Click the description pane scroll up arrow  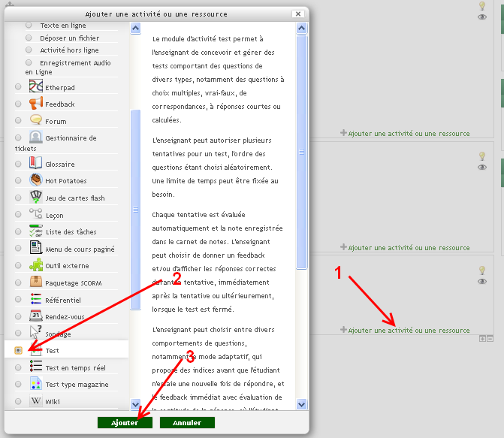pos(301,29)
